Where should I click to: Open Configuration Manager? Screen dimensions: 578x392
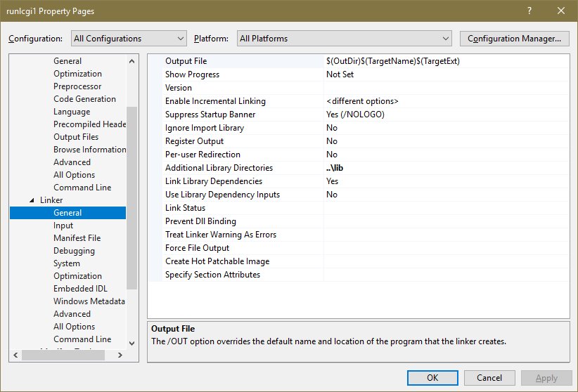click(514, 39)
